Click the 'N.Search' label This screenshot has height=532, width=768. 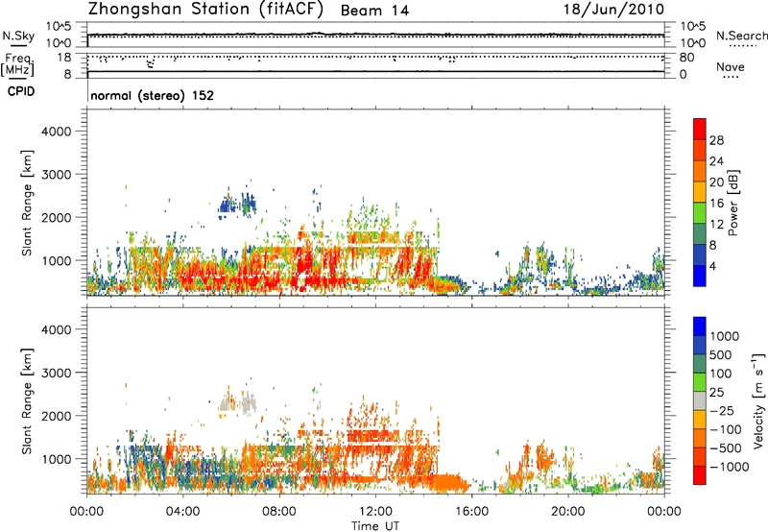tap(741, 36)
